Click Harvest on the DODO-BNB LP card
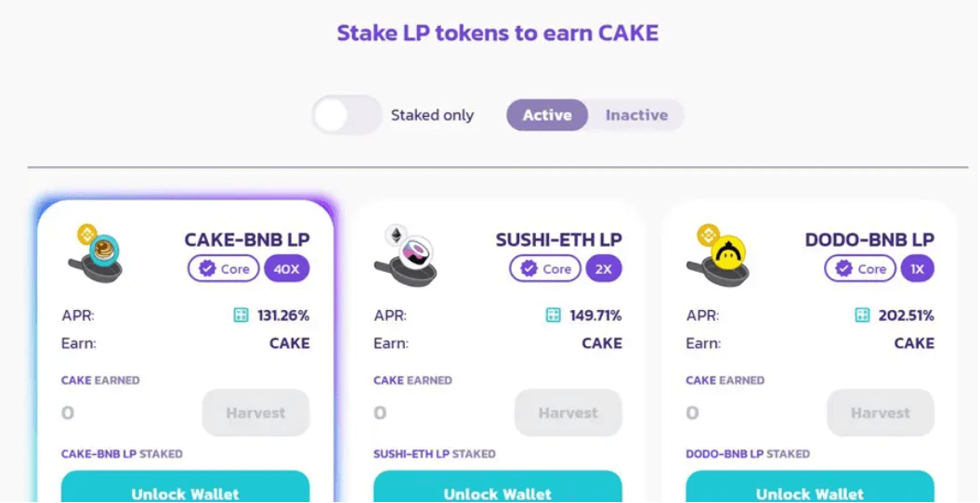The height and width of the screenshot is (503, 980). click(881, 412)
